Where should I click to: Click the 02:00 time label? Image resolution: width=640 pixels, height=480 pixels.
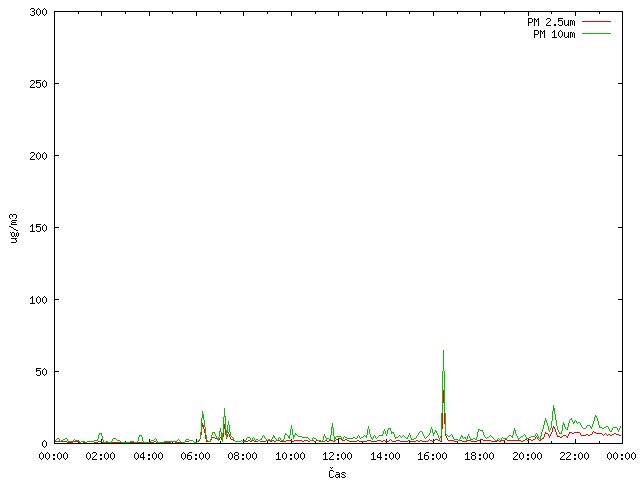[x=100, y=456]
